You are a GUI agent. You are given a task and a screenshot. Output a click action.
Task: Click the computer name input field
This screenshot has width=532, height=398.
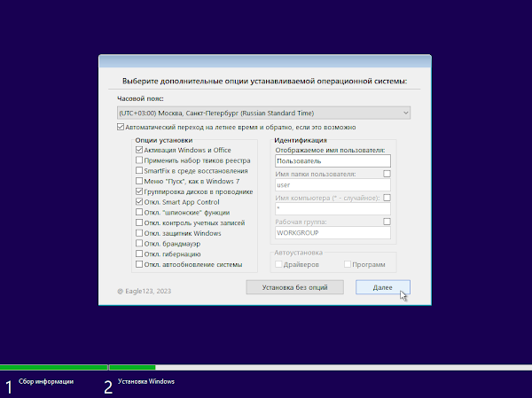tap(332, 208)
